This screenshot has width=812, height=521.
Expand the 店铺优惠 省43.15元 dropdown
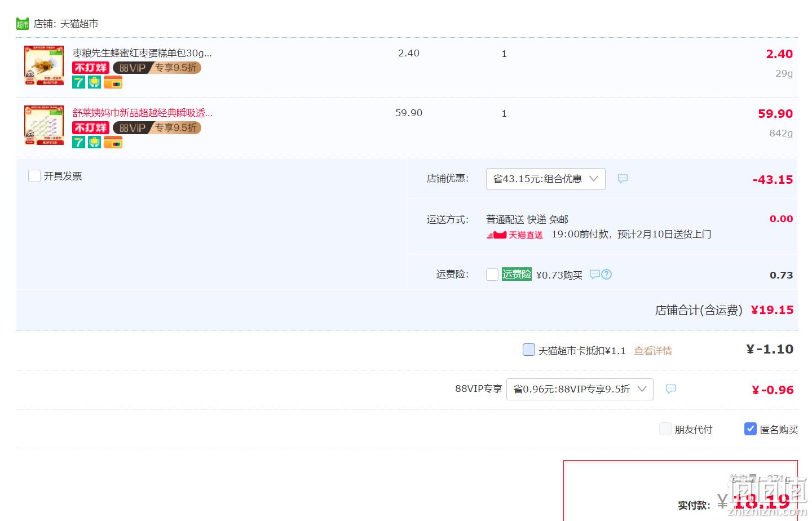click(x=546, y=179)
